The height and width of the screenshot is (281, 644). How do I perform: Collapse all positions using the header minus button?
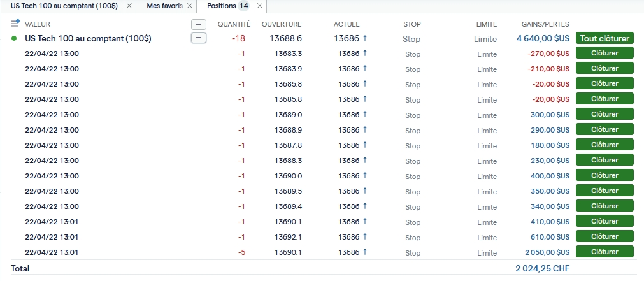pos(199,24)
